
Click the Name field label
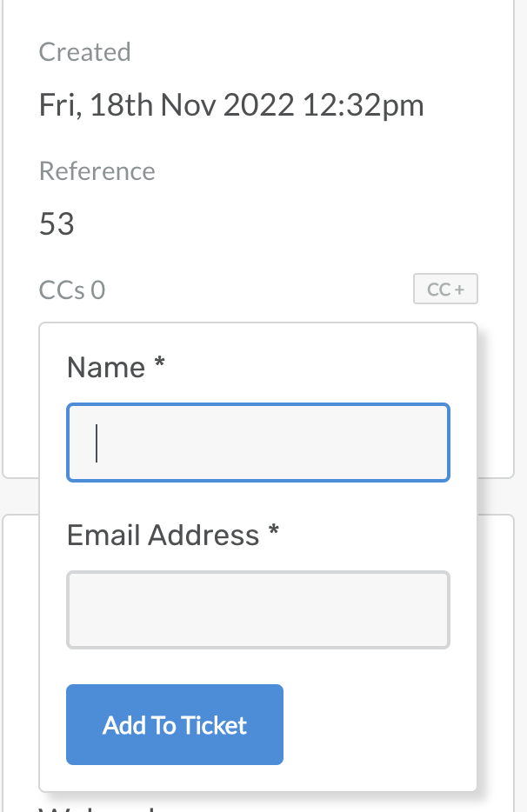click(105, 367)
